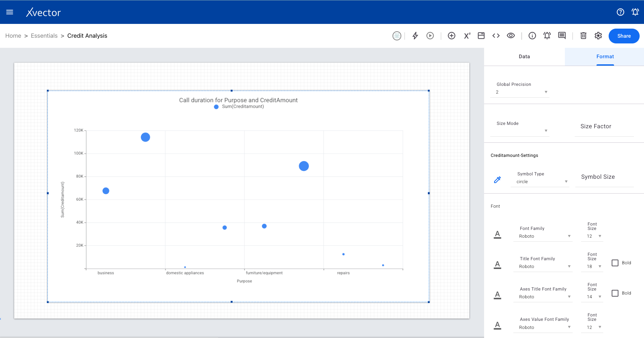Screen dimensions: 644x338
Task: Click the 'furniture/equipment' axis label
Action: click(264, 273)
